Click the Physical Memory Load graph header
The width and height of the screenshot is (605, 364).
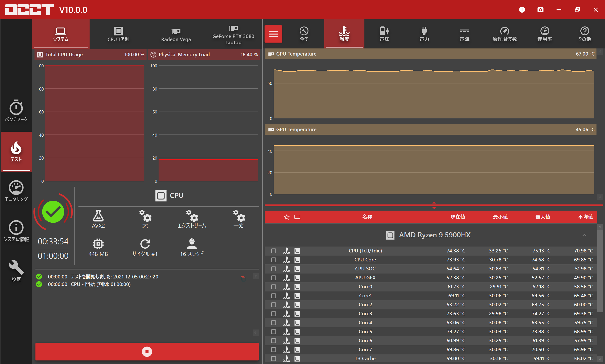click(x=204, y=54)
